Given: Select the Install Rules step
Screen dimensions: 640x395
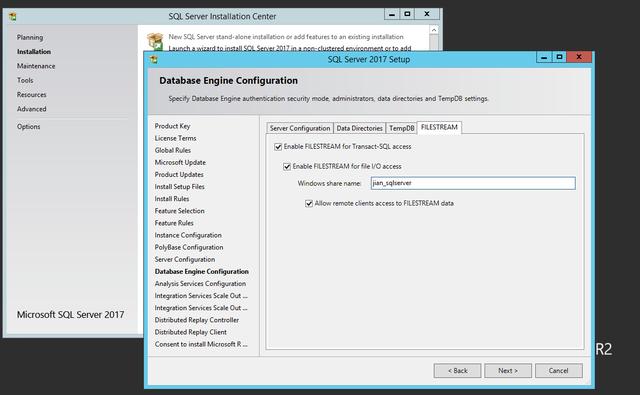Looking at the screenshot, I should click(172, 199).
